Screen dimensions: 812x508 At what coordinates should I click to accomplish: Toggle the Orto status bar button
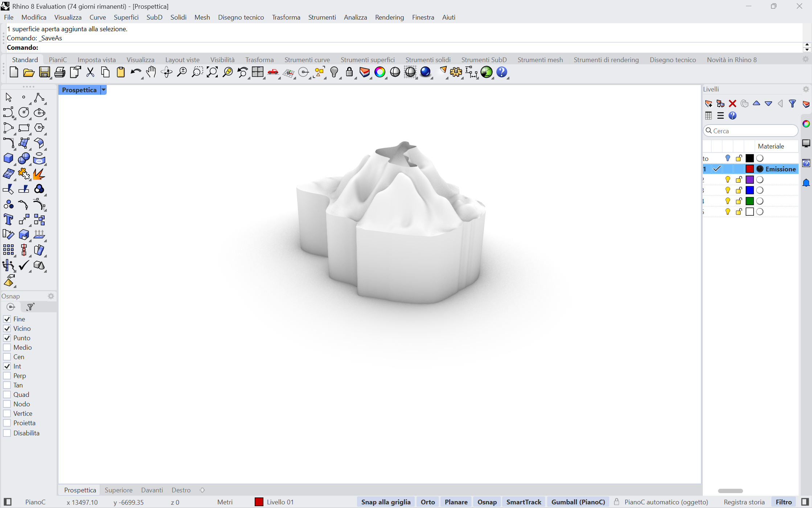pyautogui.click(x=427, y=502)
